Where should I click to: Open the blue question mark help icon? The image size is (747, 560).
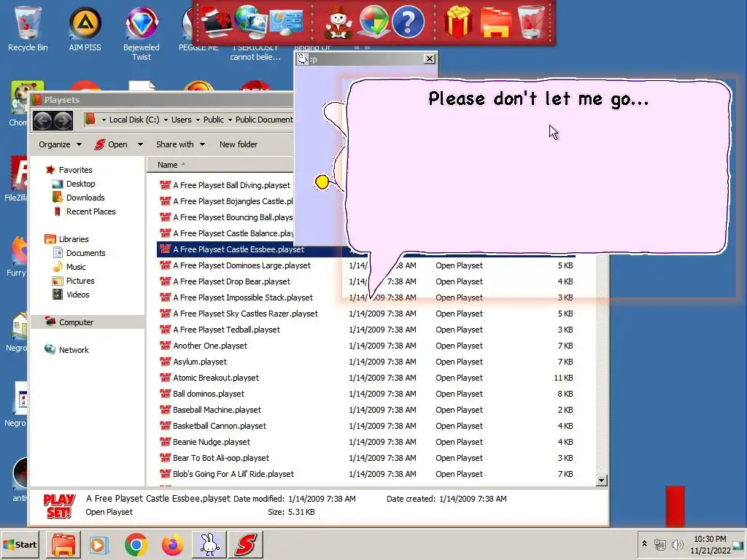[x=408, y=22]
